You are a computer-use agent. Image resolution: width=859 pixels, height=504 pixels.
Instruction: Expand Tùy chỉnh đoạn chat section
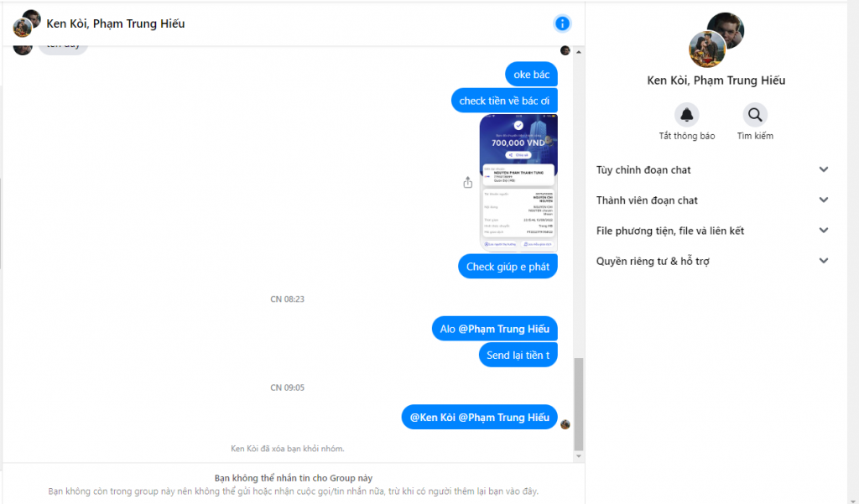click(712, 170)
